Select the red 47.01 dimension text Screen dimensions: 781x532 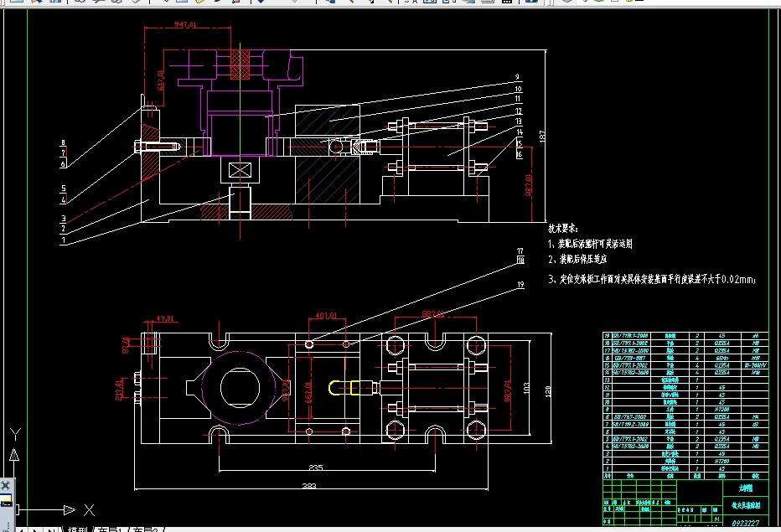165,318
